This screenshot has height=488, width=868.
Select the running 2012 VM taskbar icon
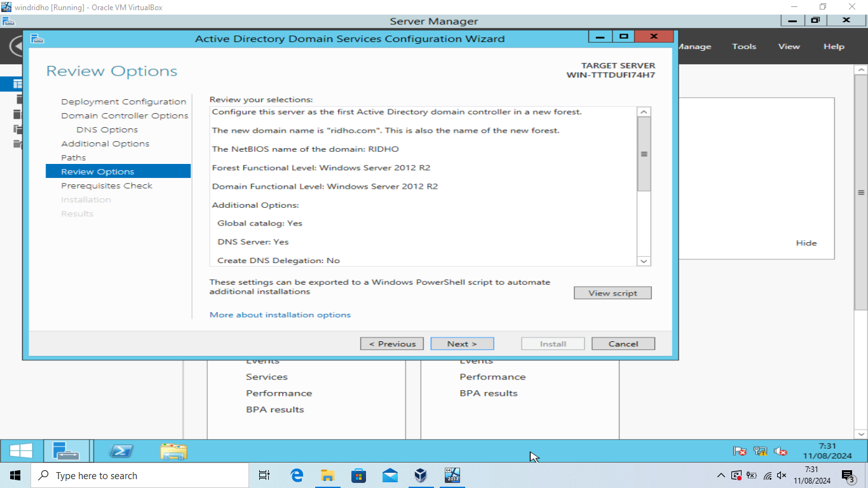pyautogui.click(x=452, y=475)
